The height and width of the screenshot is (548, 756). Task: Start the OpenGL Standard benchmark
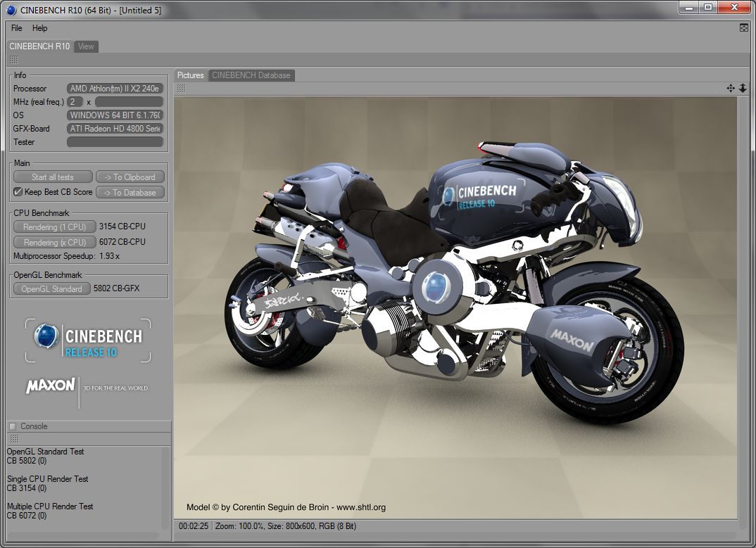(51, 288)
